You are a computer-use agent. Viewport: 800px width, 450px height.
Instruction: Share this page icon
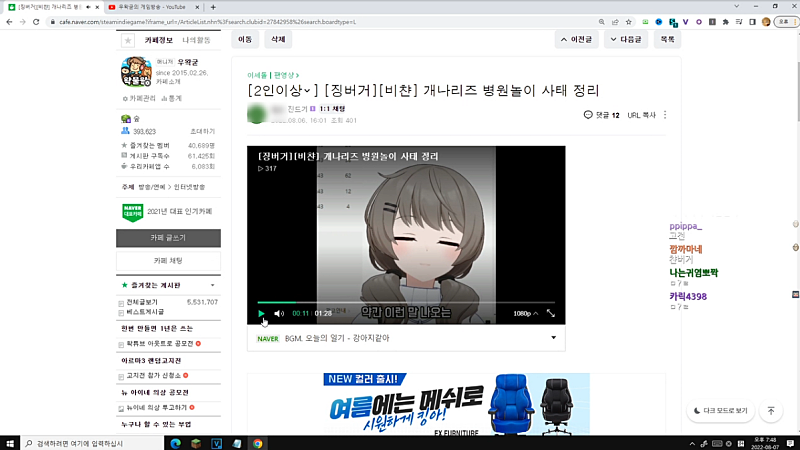(615, 22)
